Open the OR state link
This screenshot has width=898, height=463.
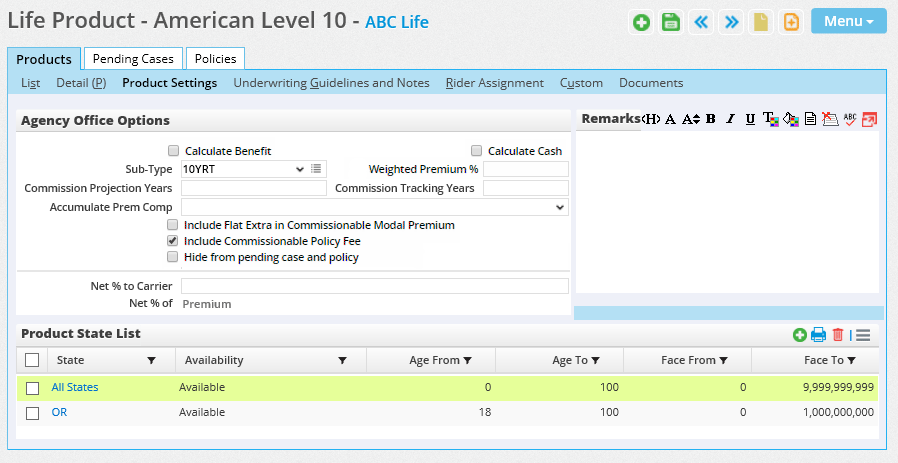pyautogui.click(x=59, y=412)
